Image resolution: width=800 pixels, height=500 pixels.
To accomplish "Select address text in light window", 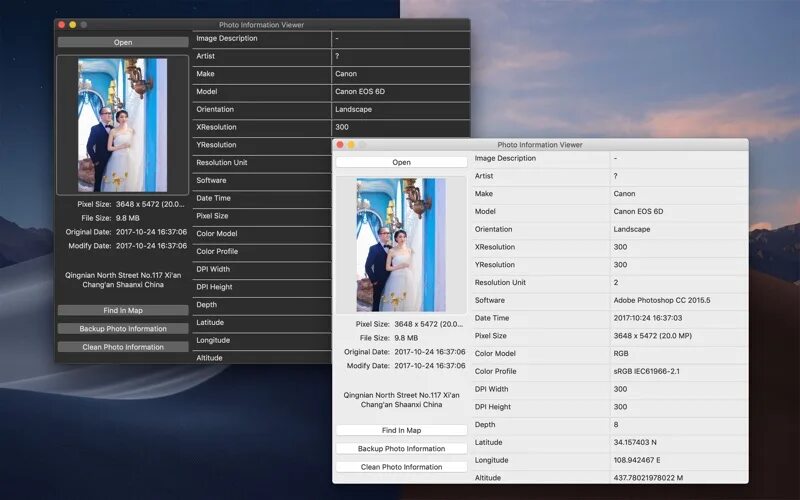I will pyautogui.click(x=401, y=399).
